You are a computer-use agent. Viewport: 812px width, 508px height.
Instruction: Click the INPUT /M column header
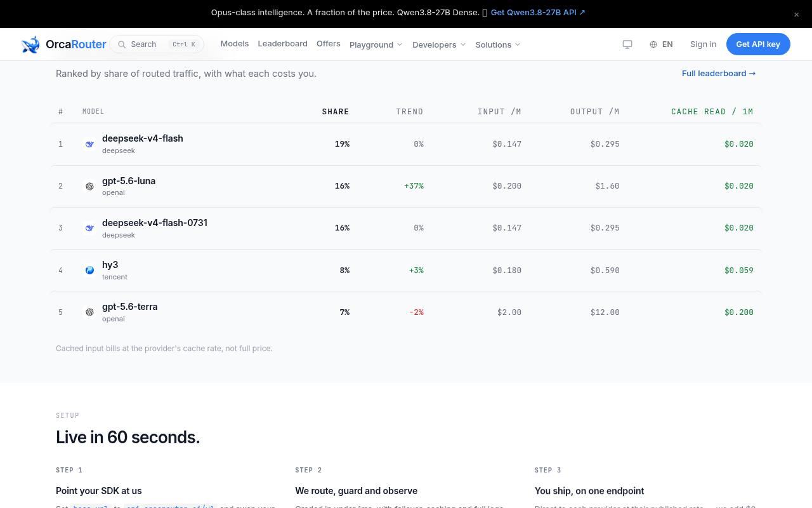(x=500, y=112)
